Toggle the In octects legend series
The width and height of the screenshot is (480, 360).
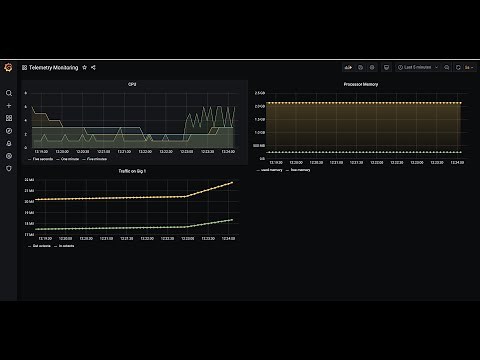66,246
